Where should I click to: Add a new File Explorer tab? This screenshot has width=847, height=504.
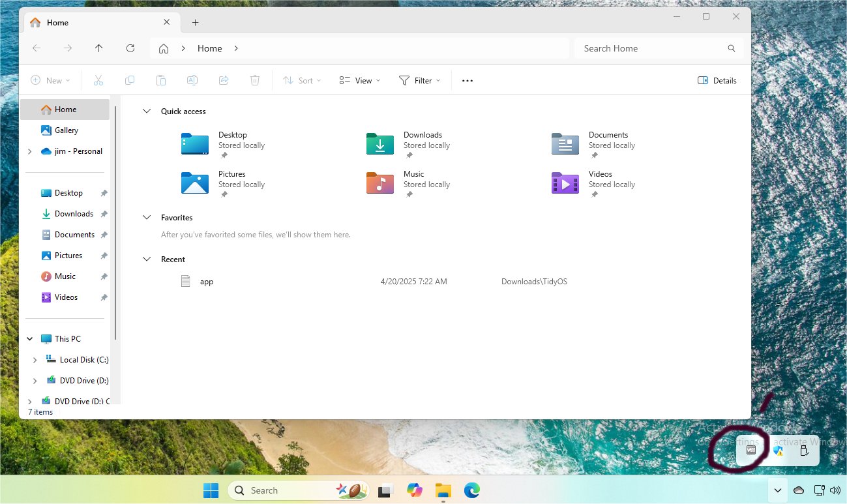click(x=195, y=23)
